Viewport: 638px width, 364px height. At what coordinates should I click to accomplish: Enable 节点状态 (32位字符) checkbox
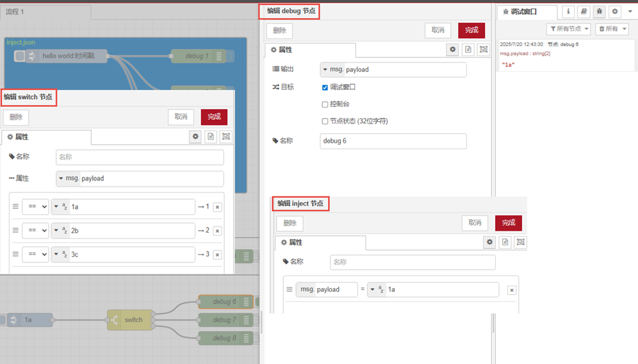(325, 121)
